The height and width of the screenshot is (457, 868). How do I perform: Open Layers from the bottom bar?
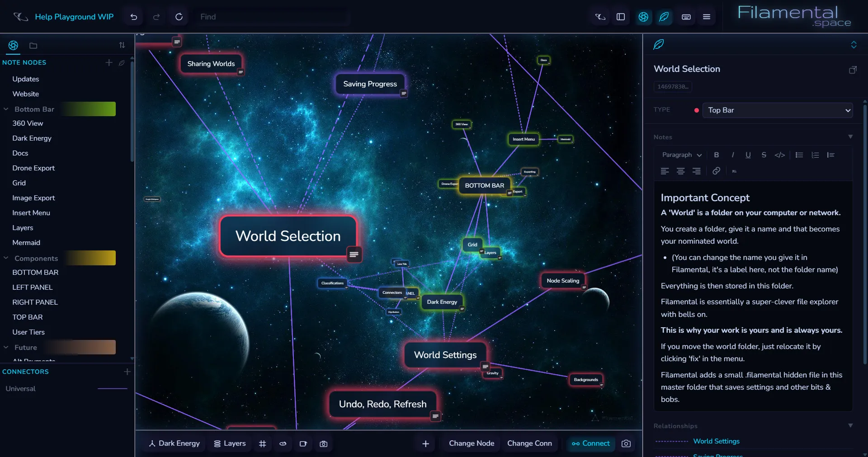click(230, 443)
